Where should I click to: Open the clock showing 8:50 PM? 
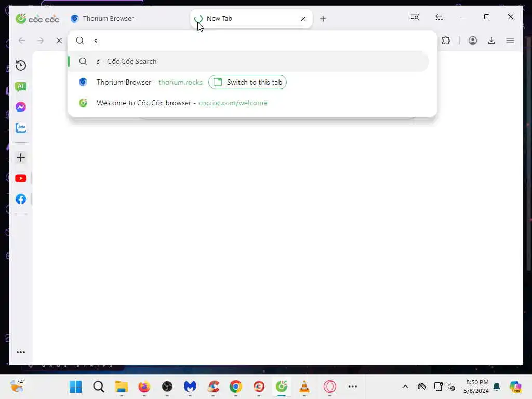[x=476, y=387]
